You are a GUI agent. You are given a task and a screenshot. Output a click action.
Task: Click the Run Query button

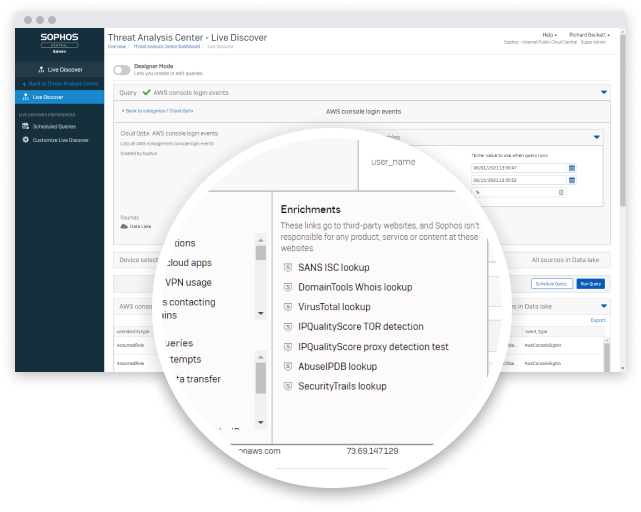pyautogui.click(x=592, y=284)
